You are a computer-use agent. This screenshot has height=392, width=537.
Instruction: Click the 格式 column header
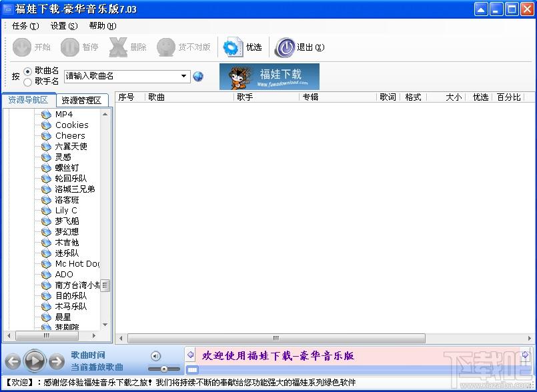[x=414, y=97]
